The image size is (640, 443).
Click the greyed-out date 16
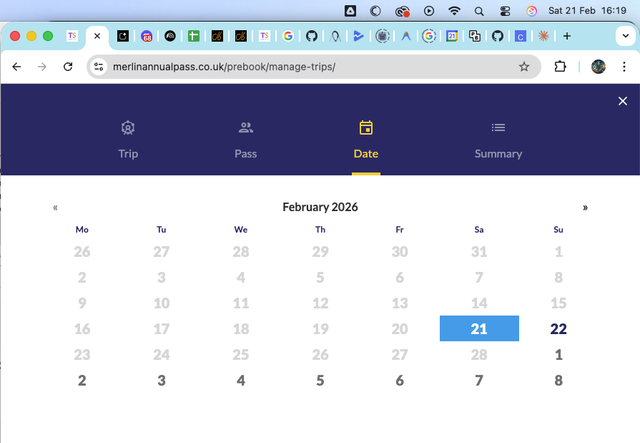click(x=82, y=329)
